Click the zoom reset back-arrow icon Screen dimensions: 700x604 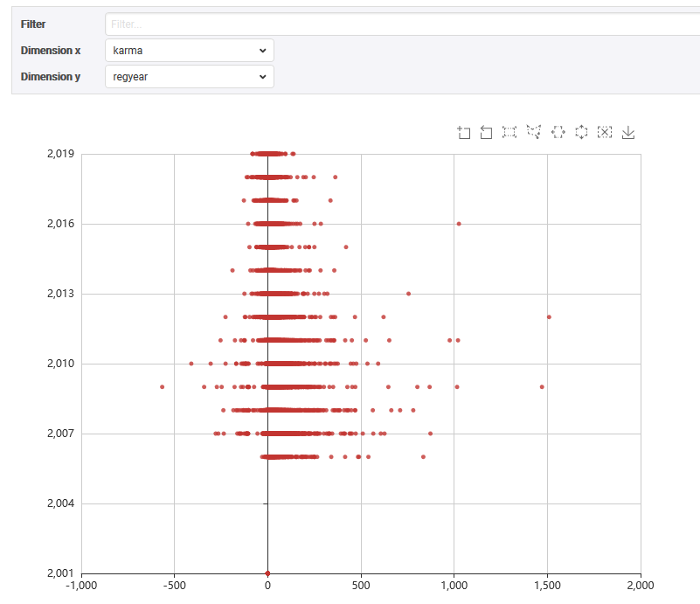point(486,132)
